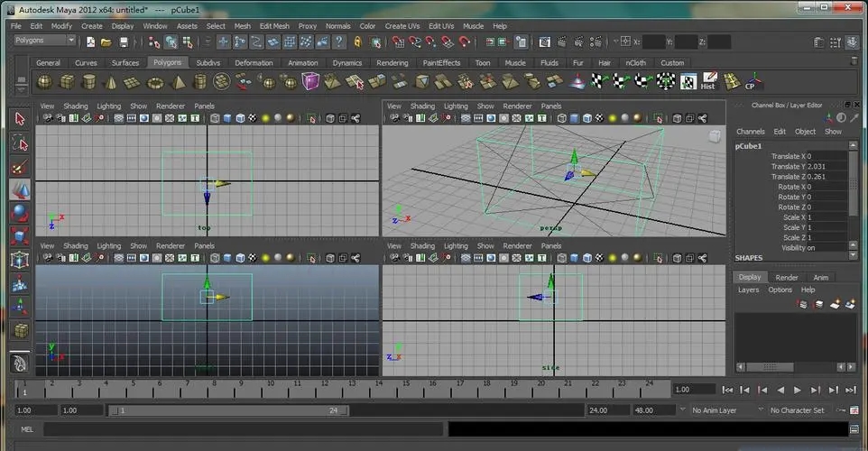The image size is (868, 451).
Task: Create a polygon cube from the shelf
Action: 67,82
